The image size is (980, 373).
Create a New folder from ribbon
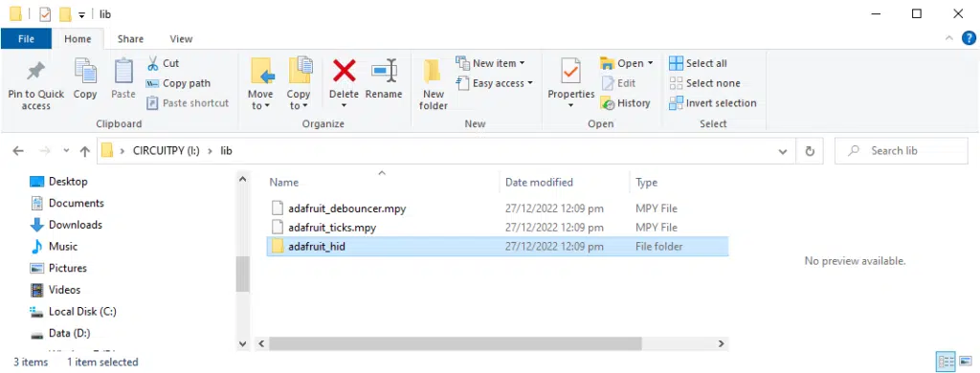[x=434, y=84]
